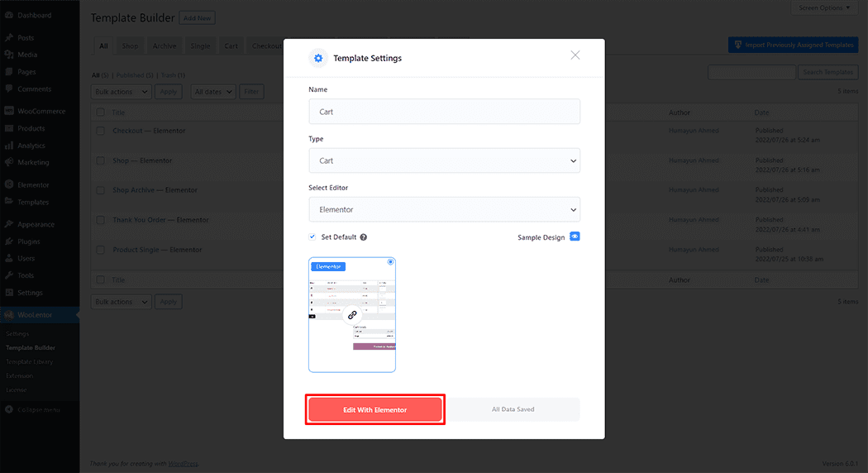Click the Edit With Elementor button

(375, 409)
